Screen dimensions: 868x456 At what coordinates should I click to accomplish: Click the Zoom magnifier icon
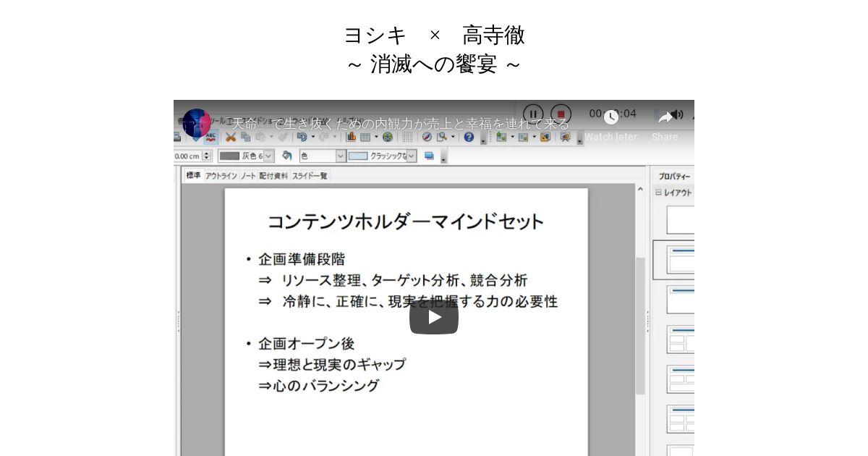pyautogui.click(x=441, y=137)
